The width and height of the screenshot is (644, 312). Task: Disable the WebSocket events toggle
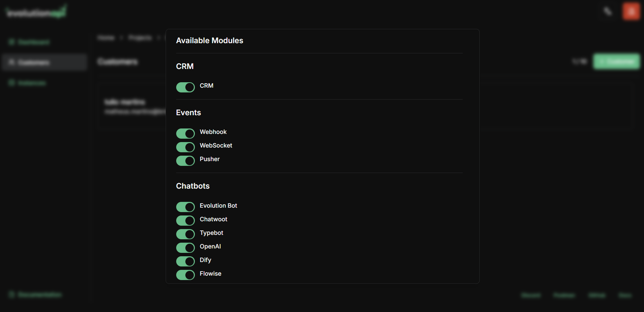point(185,147)
